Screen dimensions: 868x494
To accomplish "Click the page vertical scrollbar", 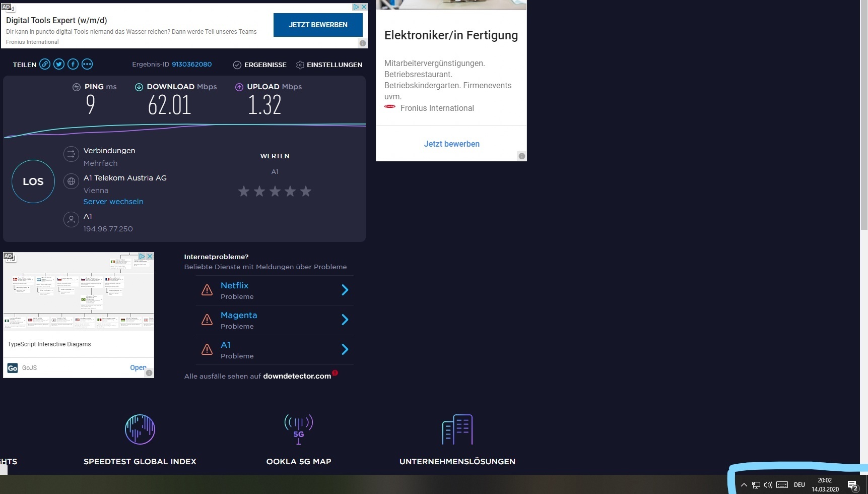I will click(864, 116).
